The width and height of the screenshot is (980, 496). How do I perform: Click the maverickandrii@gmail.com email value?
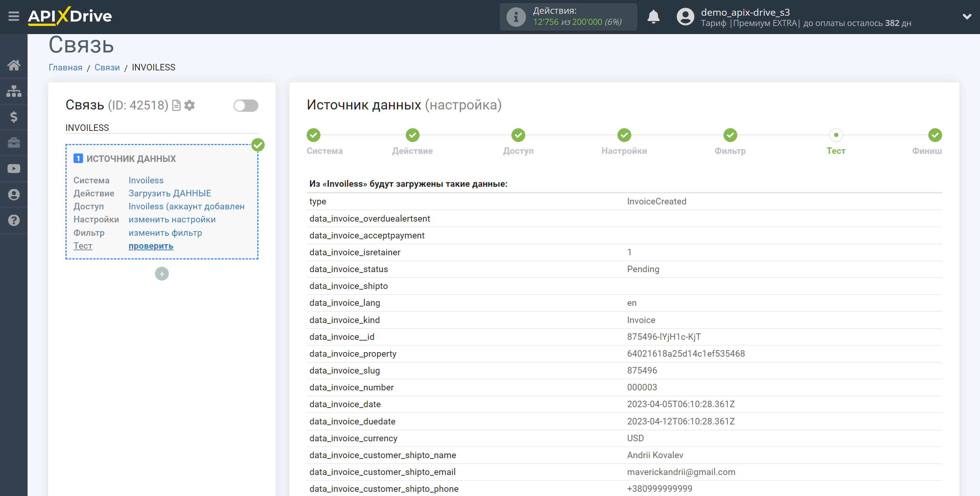click(681, 472)
